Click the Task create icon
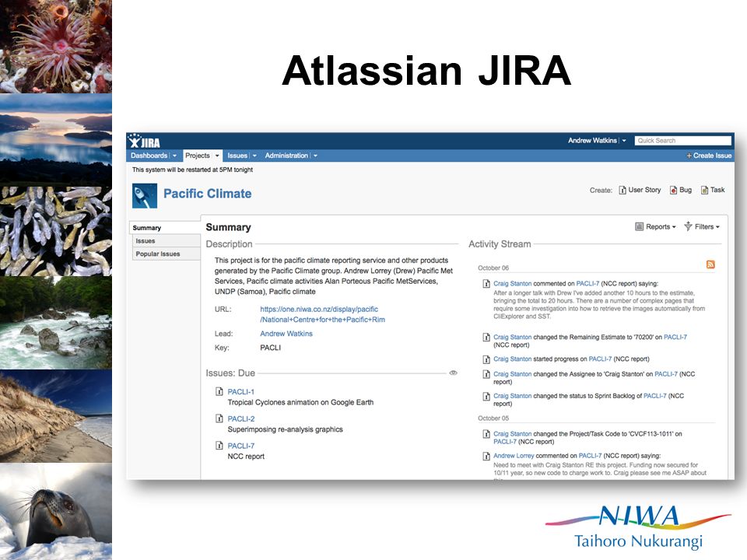Image resolution: width=747 pixels, height=560 pixels. click(704, 190)
